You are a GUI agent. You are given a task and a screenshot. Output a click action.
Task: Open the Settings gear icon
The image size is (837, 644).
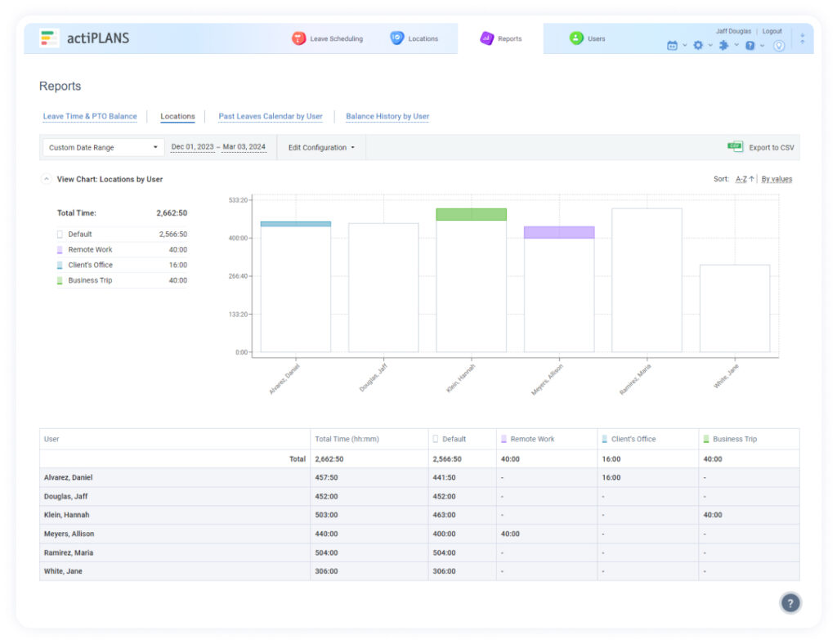(x=698, y=46)
